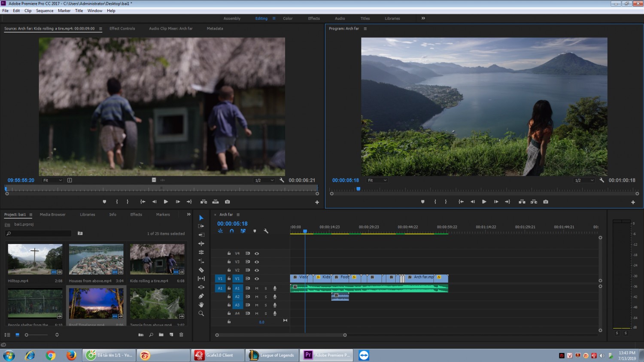Click Export Frame camera in Program monitor
The height and width of the screenshot is (362, 644).
pyautogui.click(x=546, y=202)
